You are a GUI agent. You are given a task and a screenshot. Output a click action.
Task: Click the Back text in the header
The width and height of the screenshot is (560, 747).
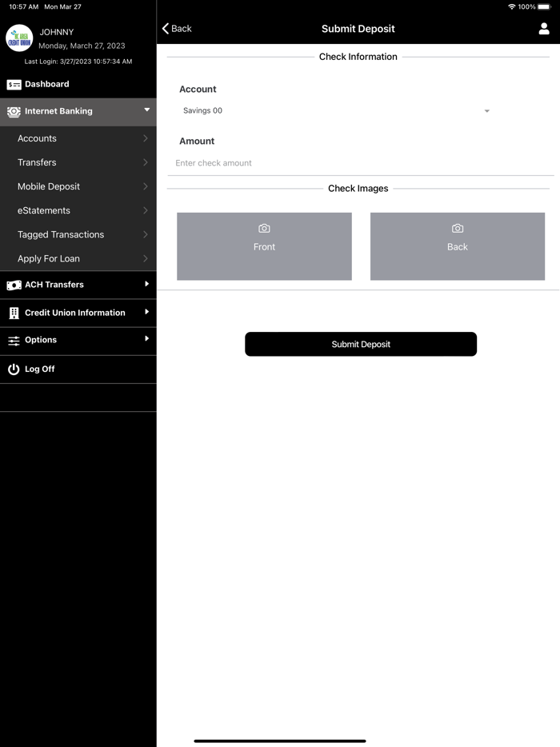[181, 29]
